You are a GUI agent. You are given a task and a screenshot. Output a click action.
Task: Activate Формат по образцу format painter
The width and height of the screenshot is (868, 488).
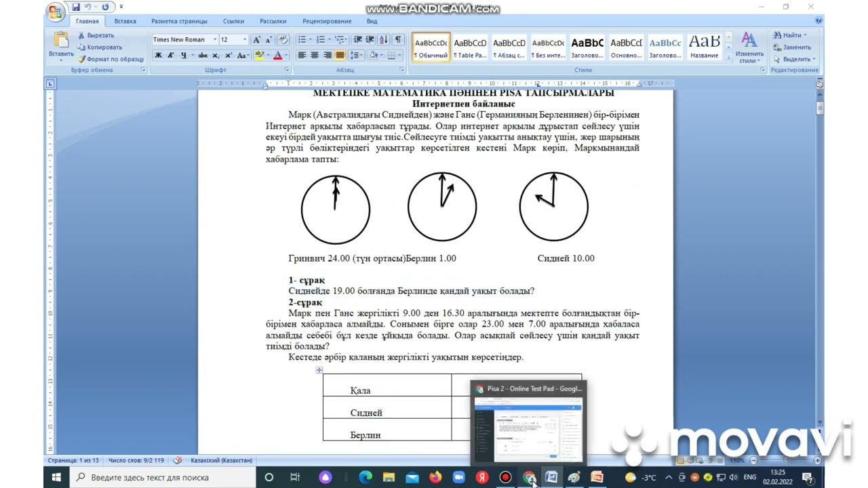111,59
